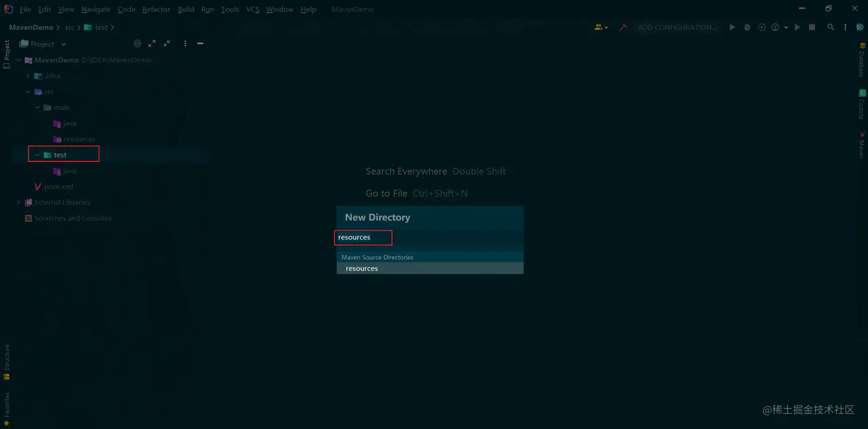Collapse the test folder arrow
This screenshot has height=429, width=868.
click(37, 155)
